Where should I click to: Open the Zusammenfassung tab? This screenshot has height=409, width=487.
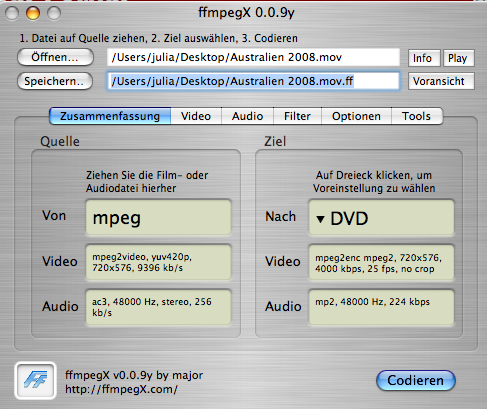coord(110,116)
